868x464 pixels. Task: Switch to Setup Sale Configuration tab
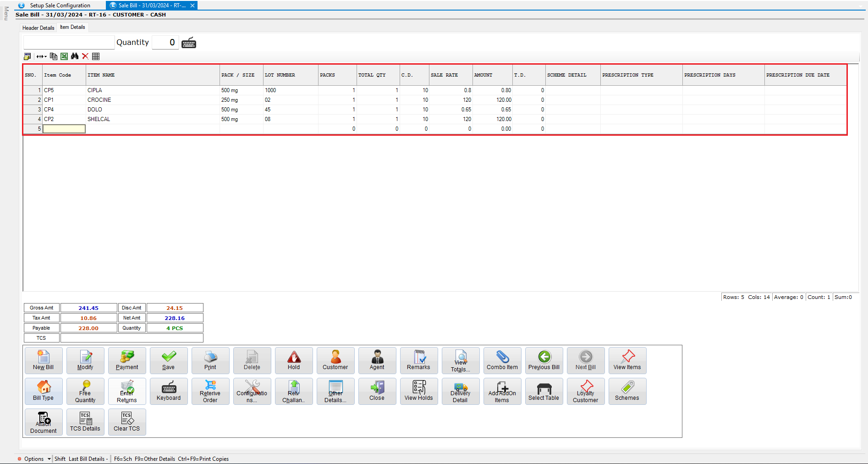60,6
